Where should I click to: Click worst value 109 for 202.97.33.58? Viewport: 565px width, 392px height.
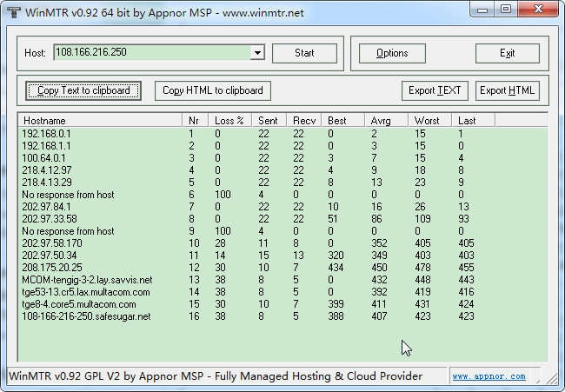coord(422,219)
